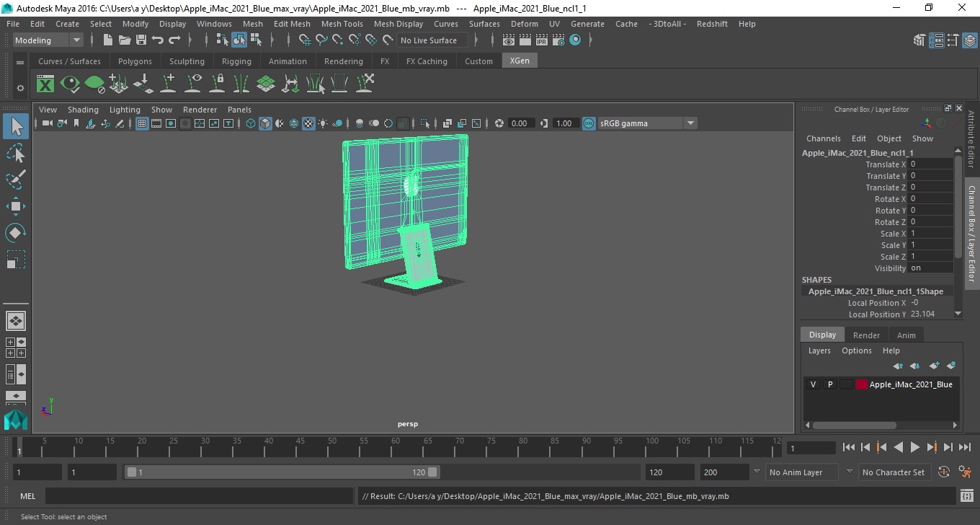
Task: Create a new layer icon in Layer Editor
Action: click(x=935, y=366)
